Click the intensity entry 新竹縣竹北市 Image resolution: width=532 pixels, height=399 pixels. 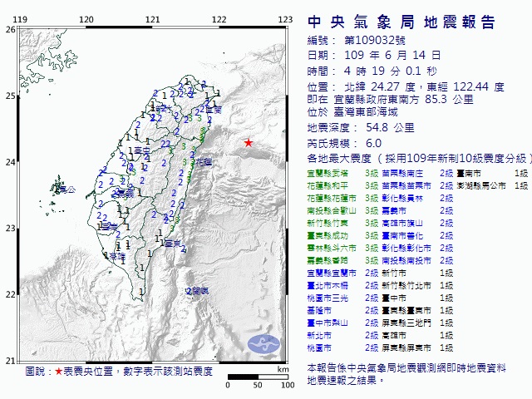[406, 286]
